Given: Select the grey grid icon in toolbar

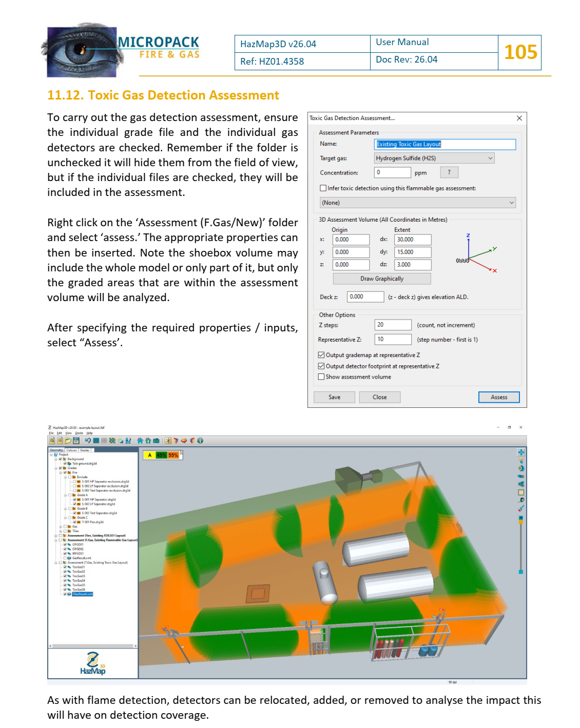Looking at the screenshot, I should [104, 441].
